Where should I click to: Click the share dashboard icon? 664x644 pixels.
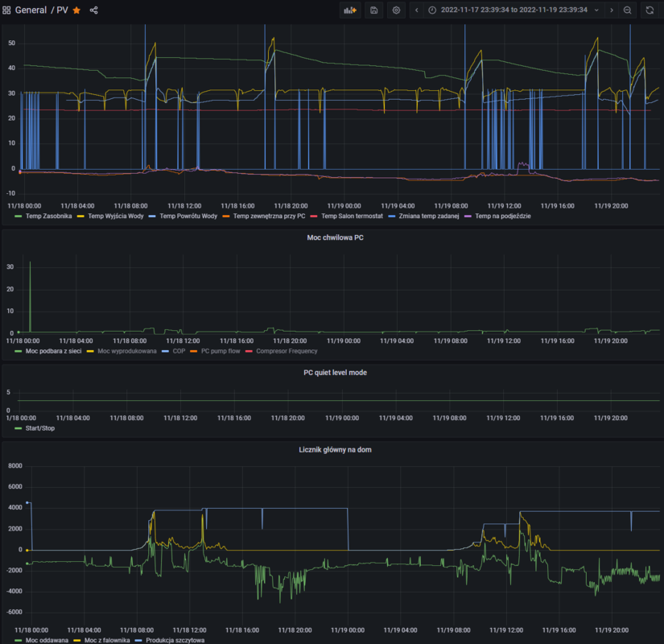click(94, 10)
